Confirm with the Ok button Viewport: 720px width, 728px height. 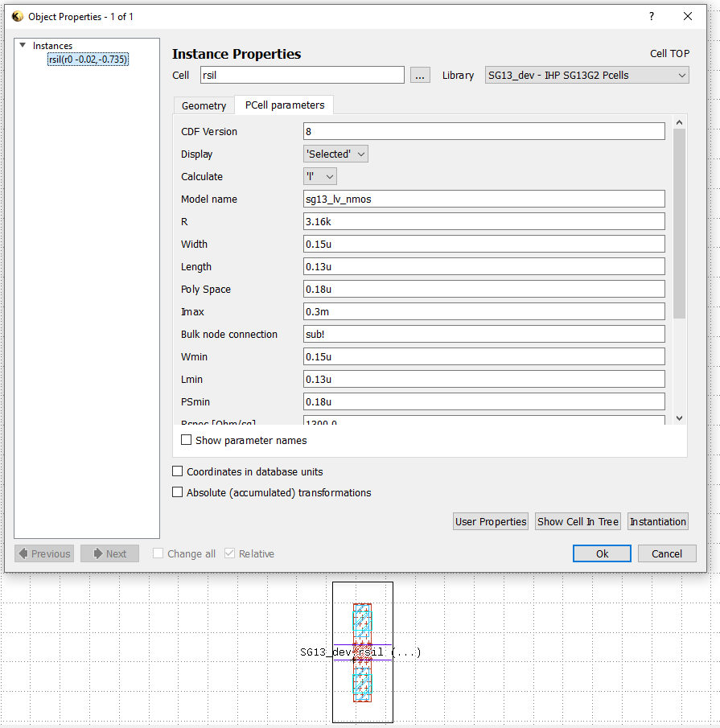point(602,553)
